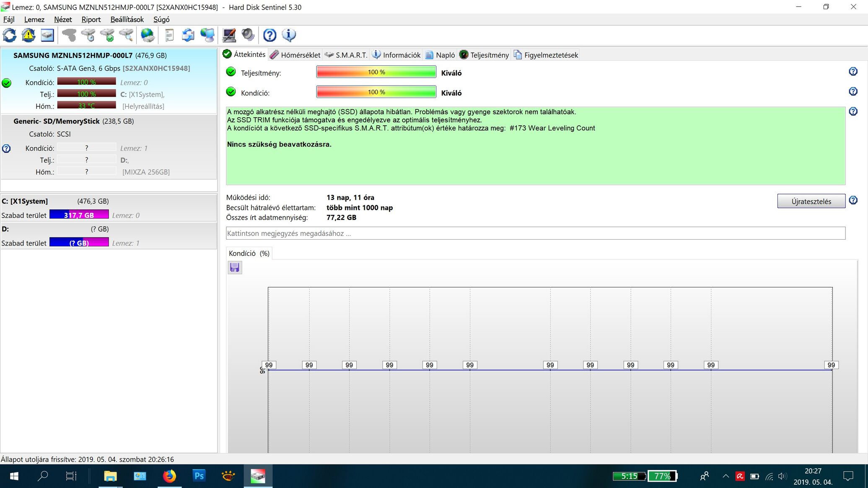Click the green status description text box
The height and width of the screenshot is (488, 868).
pyautogui.click(x=536, y=146)
